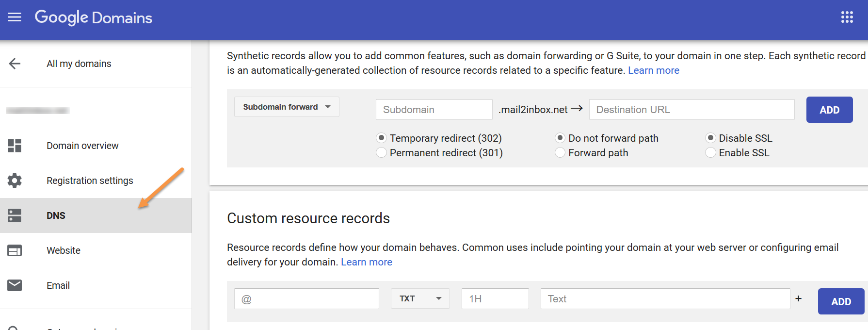Click the Custom resource records heading

[308, 218]
